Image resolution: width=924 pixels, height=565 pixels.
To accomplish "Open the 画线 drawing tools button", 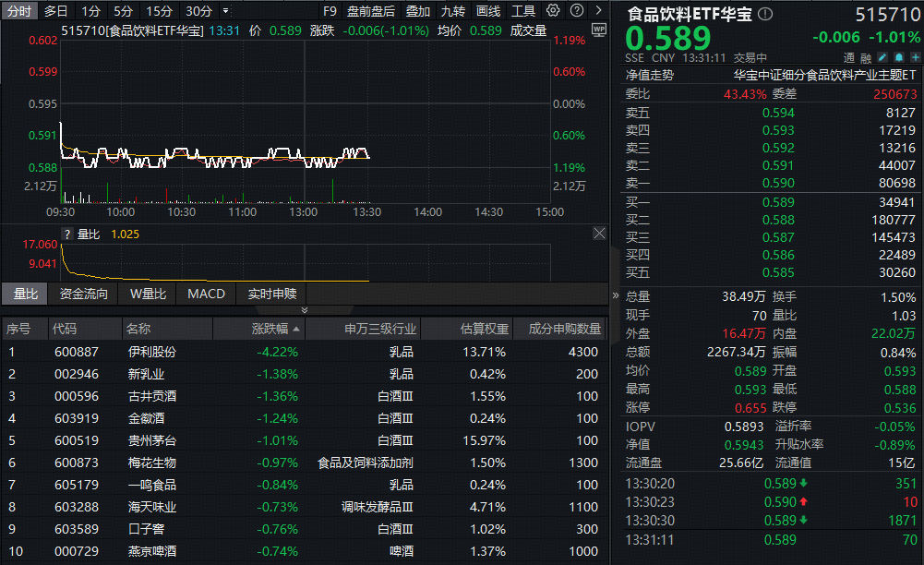I will (488, 11).
